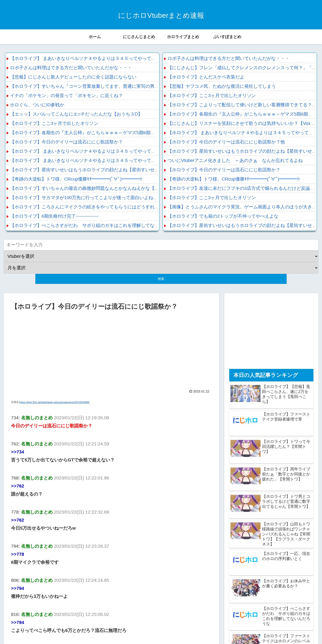322x644 pixels.
Task: Open left list link ころさんにマイクラの続きを
Action: (84, 207)
